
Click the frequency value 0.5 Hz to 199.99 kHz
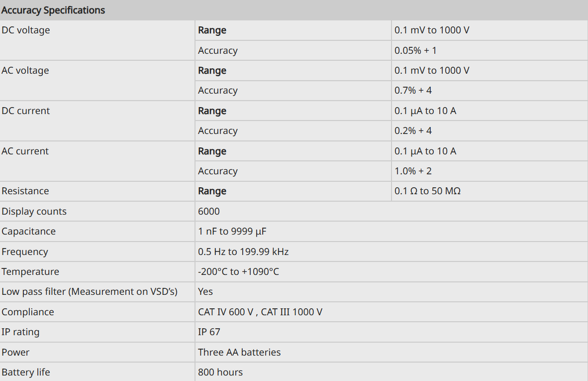tap(243, 252)
